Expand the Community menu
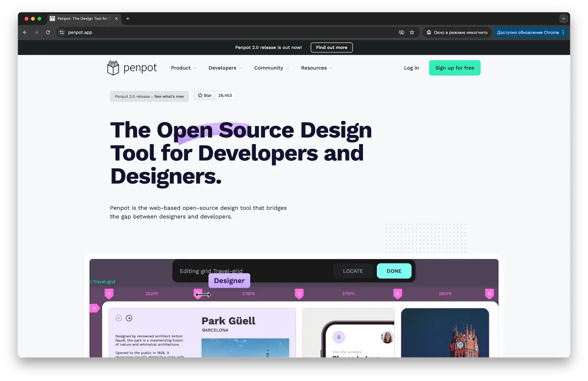 (x=272, y=68)
